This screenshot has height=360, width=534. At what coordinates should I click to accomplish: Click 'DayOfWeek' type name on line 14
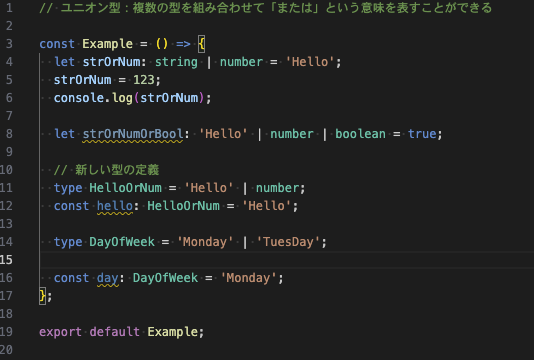pos(122,242)
